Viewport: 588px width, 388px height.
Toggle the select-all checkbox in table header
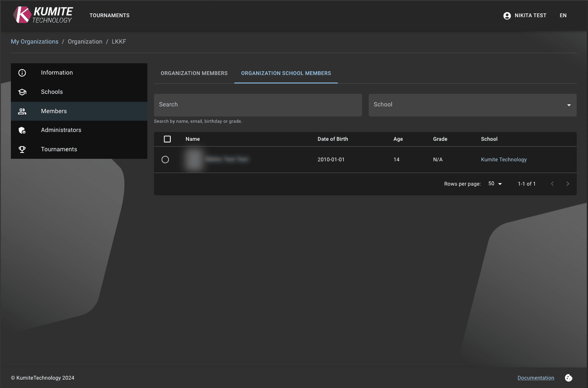167,139
